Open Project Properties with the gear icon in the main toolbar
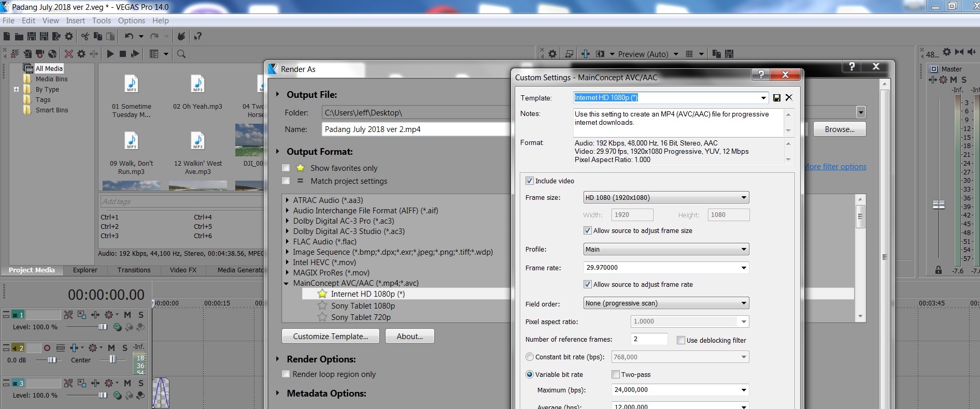The height and width of the screenshot is (409, 980). coord(69,36)
